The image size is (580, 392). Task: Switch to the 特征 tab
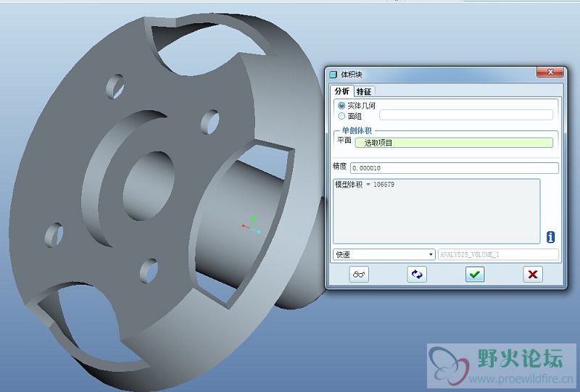[x=364, y=91]
